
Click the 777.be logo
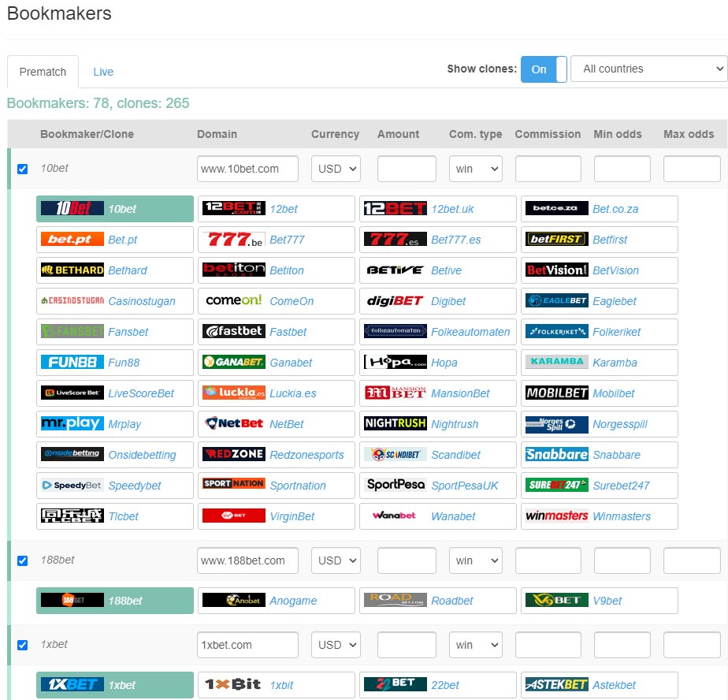(233, 239)
